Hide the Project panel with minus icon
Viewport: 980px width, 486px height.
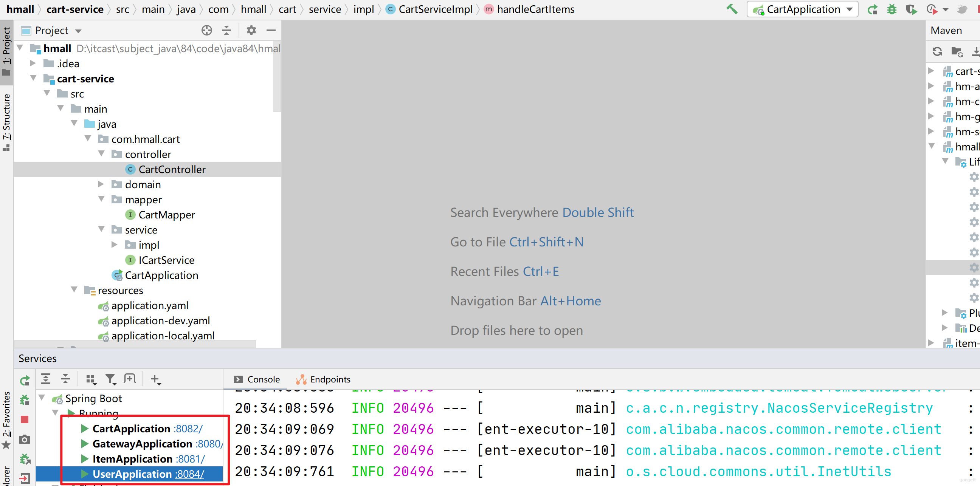(x=271, y=30)
